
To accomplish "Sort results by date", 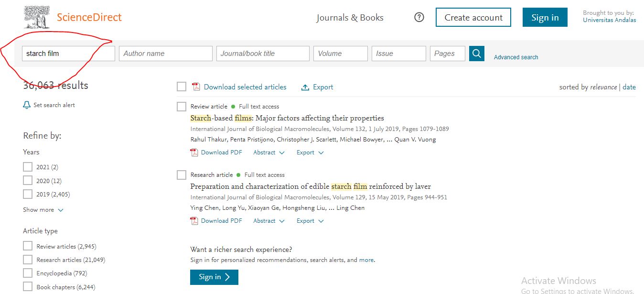I will [x=629, y=87].
